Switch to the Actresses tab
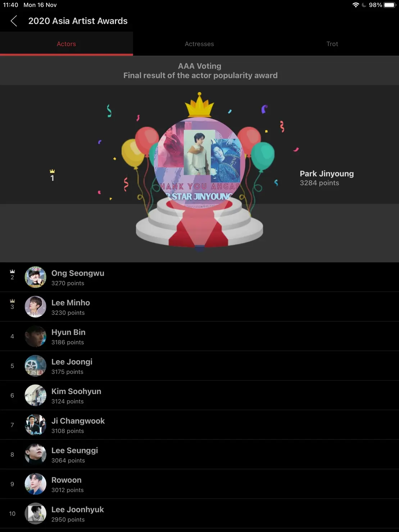Image resolution: width=399 pixels, height=532 pixels. [x=199, y=44]
